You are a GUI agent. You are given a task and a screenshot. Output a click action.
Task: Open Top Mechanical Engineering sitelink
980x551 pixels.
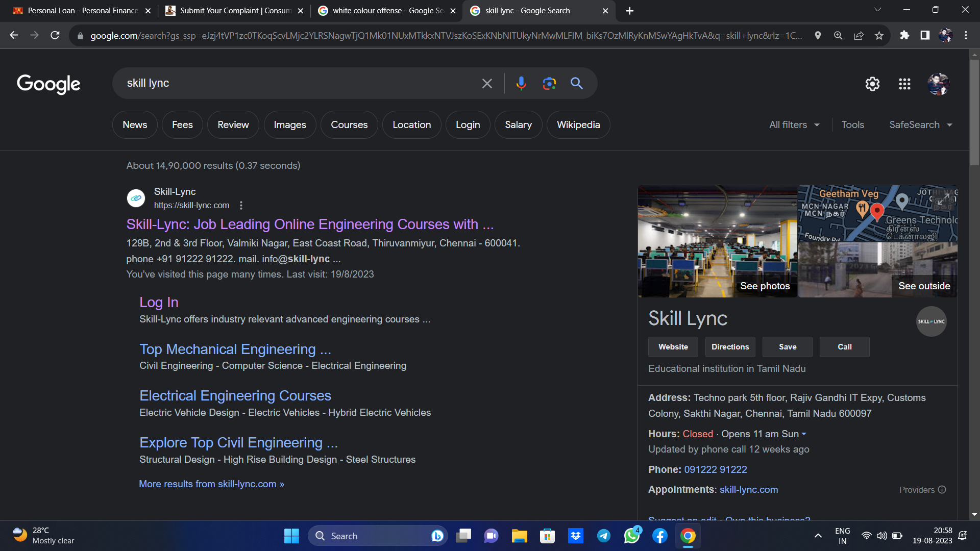click(235, 349)
